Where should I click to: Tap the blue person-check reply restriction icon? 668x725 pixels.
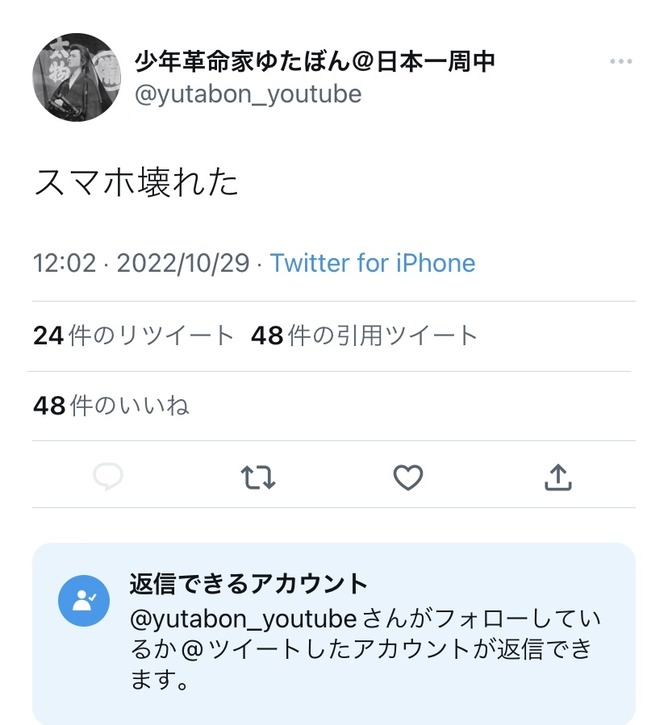(84, 601)
